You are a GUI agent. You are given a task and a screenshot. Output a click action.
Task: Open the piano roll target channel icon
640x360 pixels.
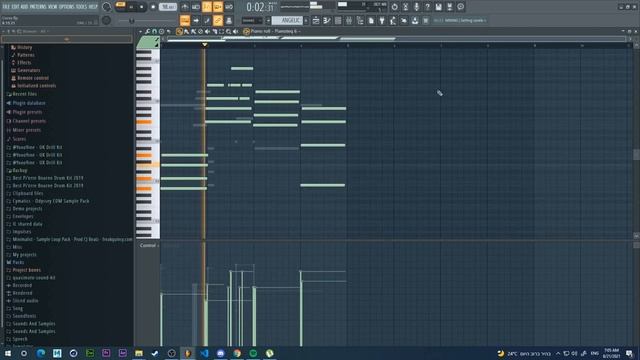tap(246, 31)
